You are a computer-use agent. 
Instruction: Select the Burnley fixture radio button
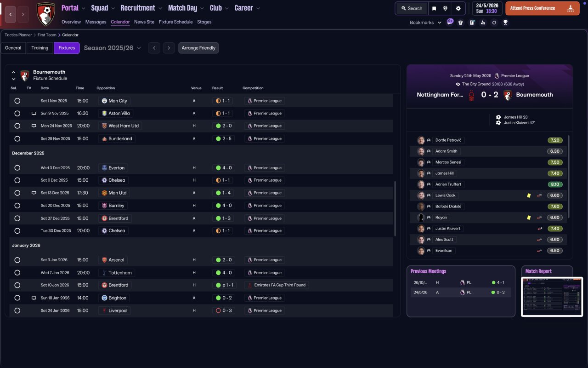click(17, 206)
